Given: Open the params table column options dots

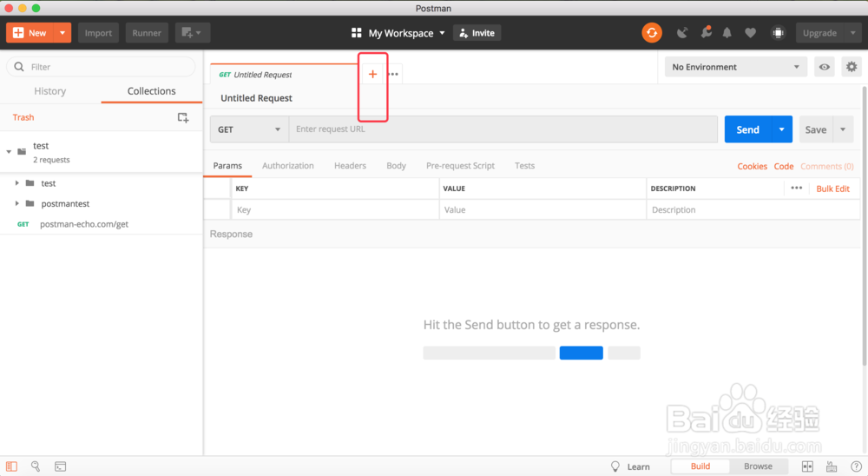Looking at the screenshot, I should [x=797, y=188].
